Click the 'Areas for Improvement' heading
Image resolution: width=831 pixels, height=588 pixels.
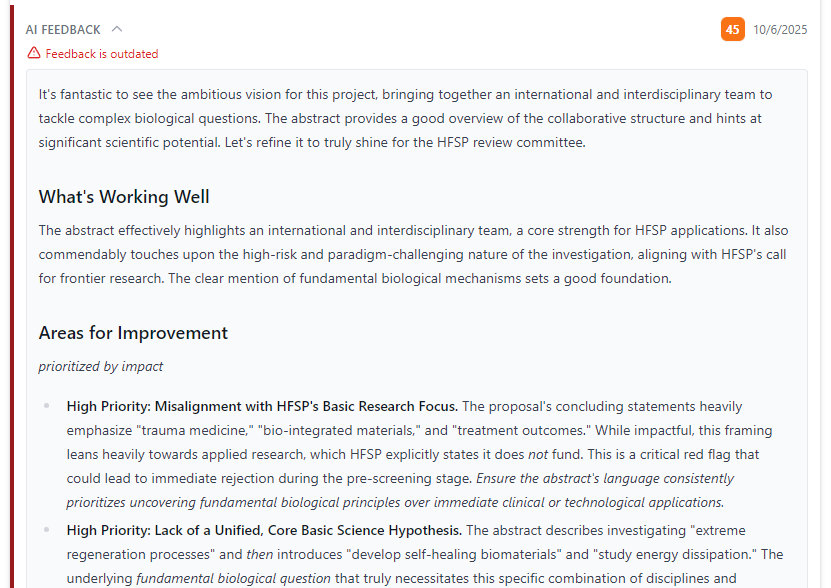133,333
